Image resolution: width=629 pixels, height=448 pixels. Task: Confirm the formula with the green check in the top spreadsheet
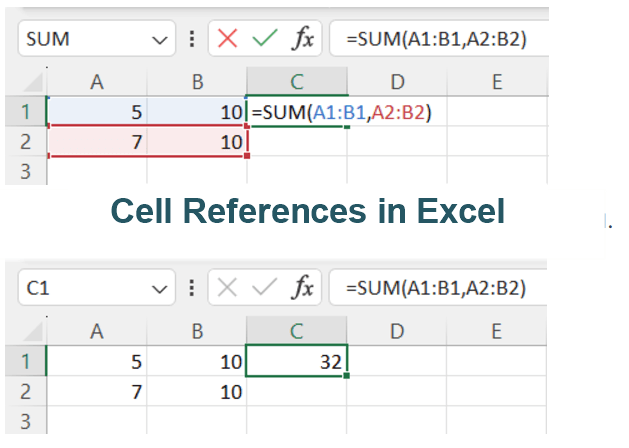coord(265,39)
